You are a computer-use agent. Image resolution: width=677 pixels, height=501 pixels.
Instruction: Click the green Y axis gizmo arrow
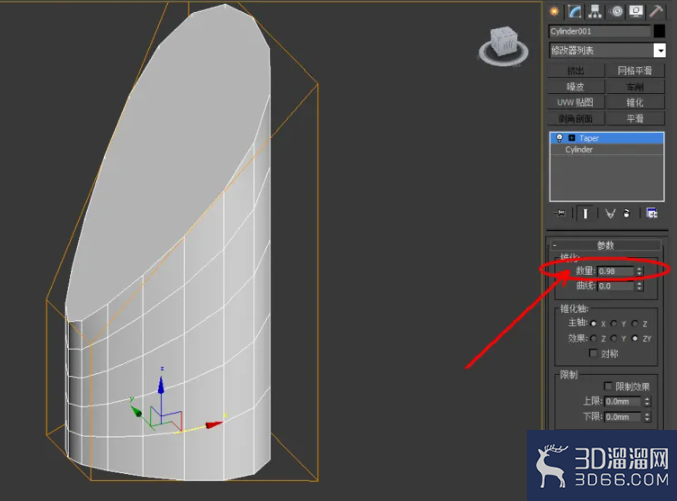[136, 412]
